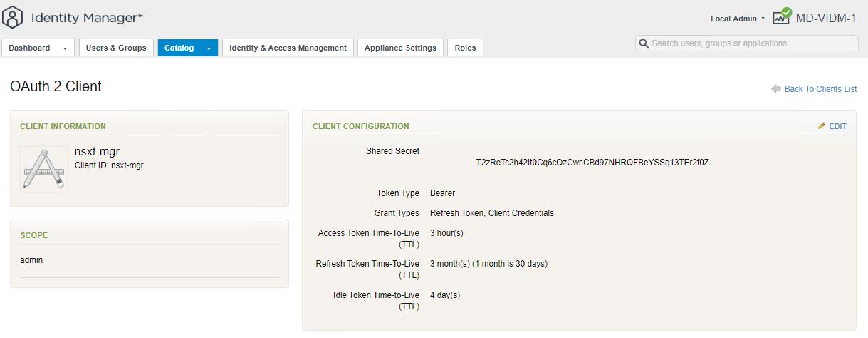Switch to the Roles tab
Image resolution: width=868 pixels, height=338 pixels.
point(465,48)
